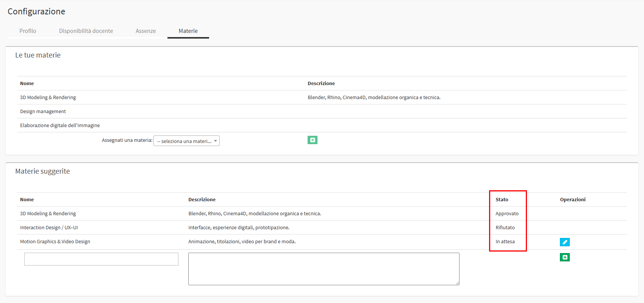Select Design management in Le tue materie

pos(43,112)
